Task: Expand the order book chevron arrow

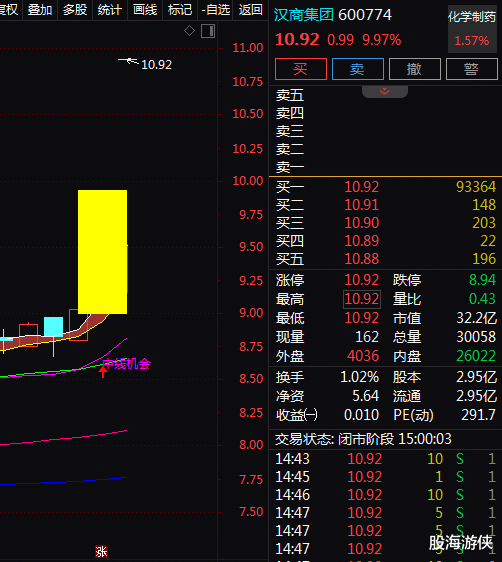Action: point(384,91)
